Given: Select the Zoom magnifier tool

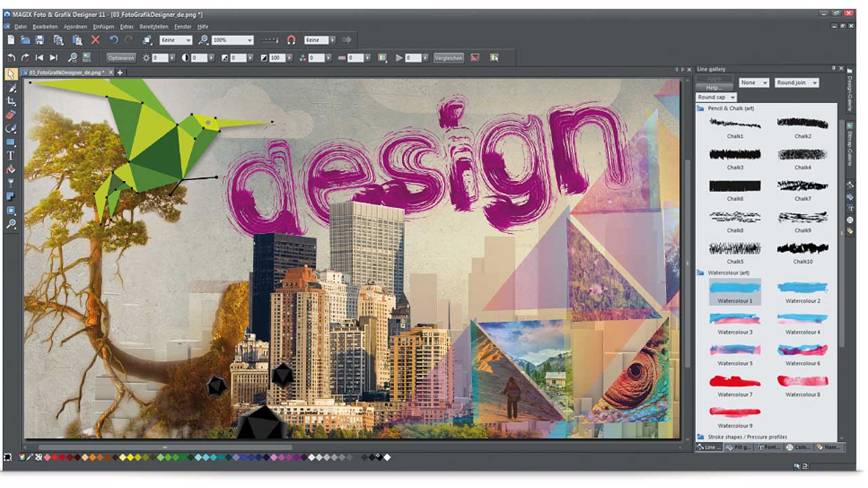Looking at the screenshot, I should pyautogui.click(x=11, y=224).
